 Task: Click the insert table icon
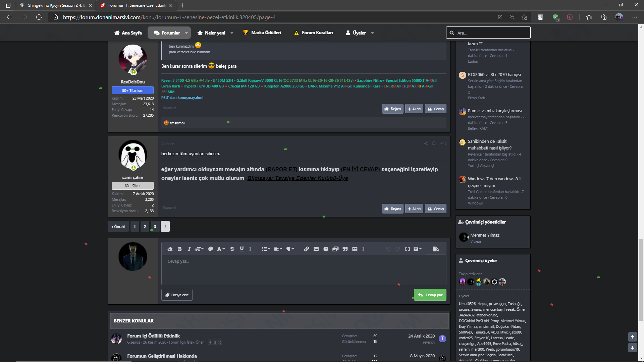point(355,249)
